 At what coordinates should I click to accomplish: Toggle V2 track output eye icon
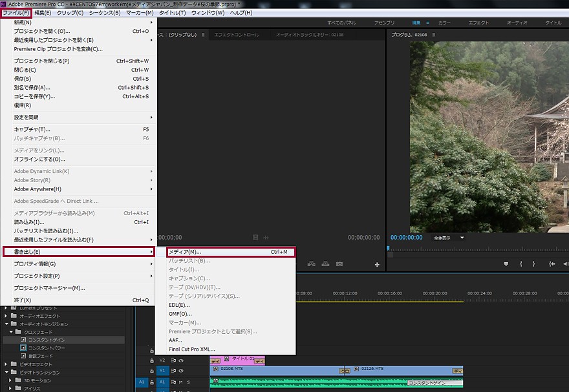(180, 360)
